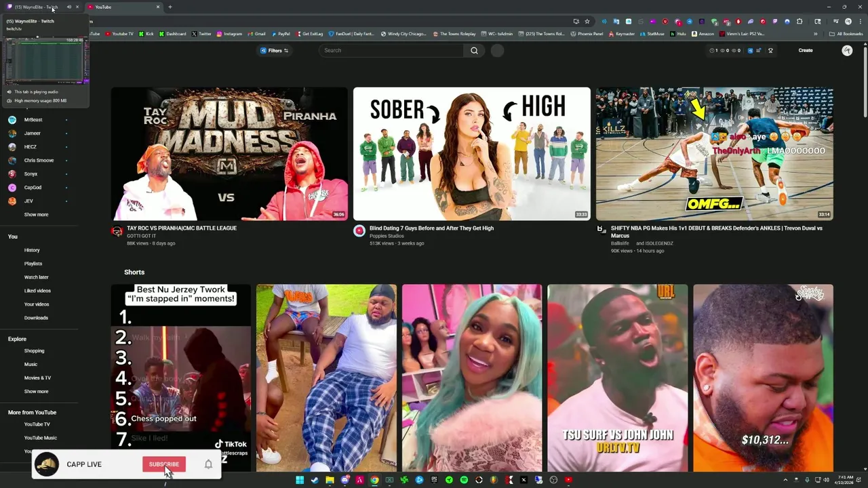Viewport: 868px width, 488px height.
Task: Open All Bookmarks folder
Action: (846, 34)
